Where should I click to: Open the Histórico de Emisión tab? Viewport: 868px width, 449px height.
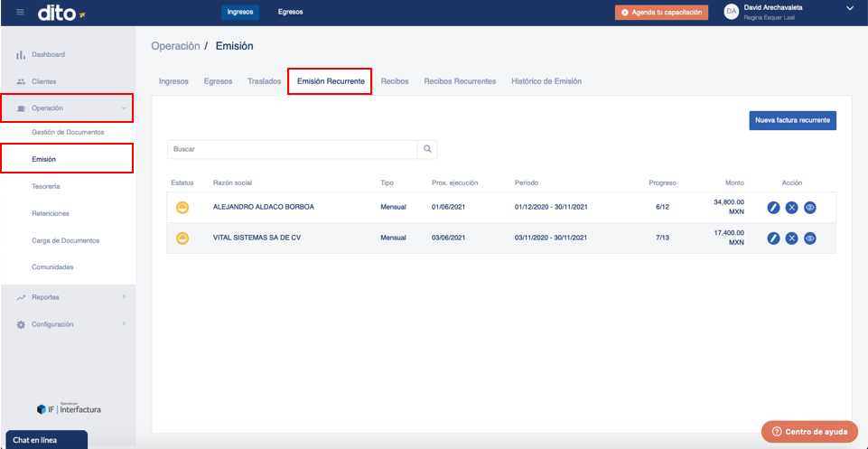tap(546, 81)
